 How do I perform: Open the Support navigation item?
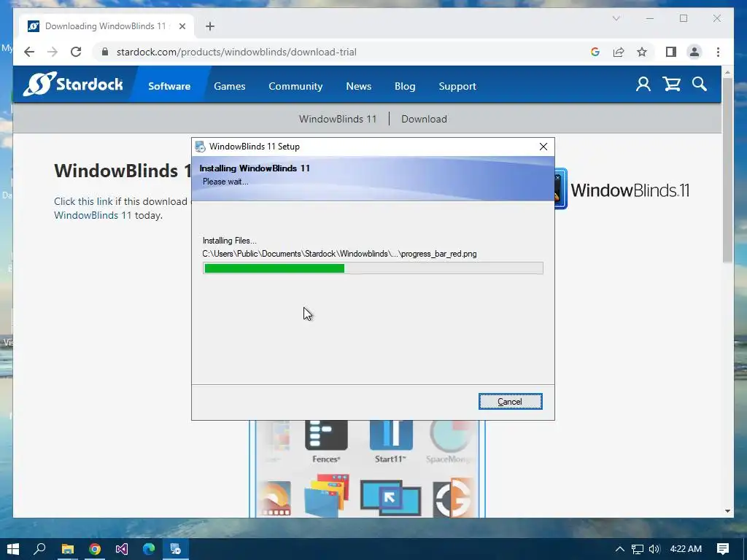(457, 86)
